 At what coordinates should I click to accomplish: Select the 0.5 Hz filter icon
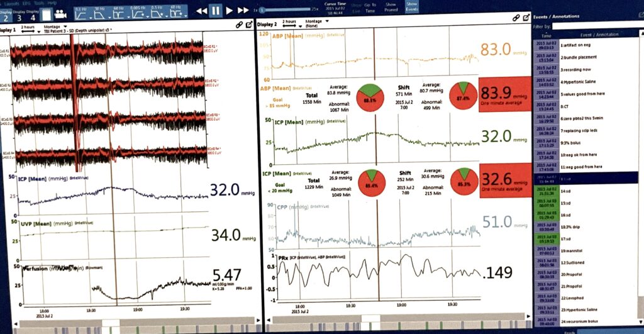click(157, 13)
